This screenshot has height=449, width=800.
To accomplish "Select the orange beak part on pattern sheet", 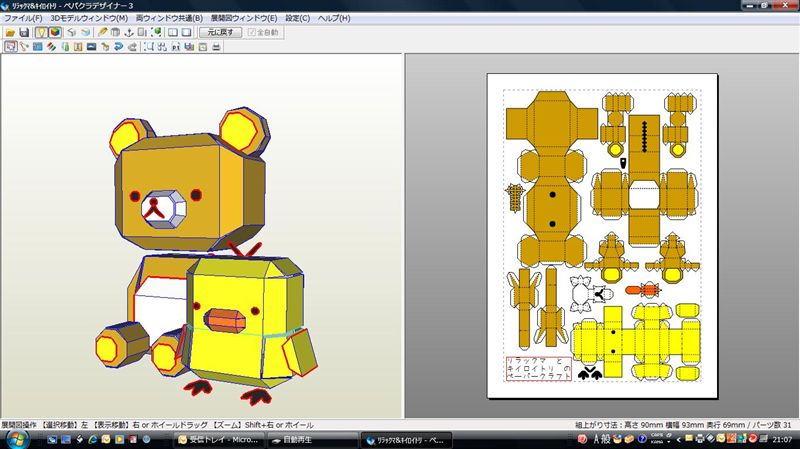I will pos(642,290).
